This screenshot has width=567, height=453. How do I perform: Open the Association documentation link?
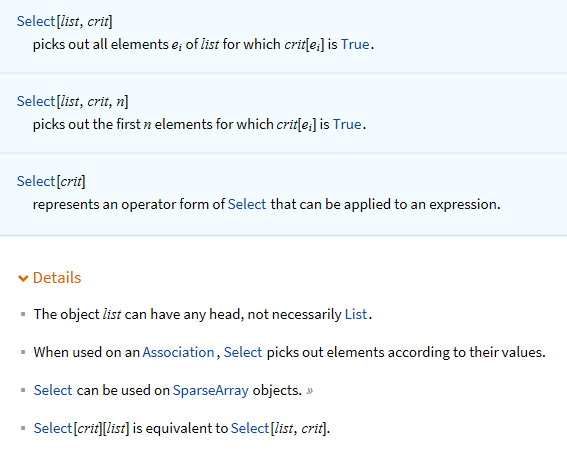178,352
